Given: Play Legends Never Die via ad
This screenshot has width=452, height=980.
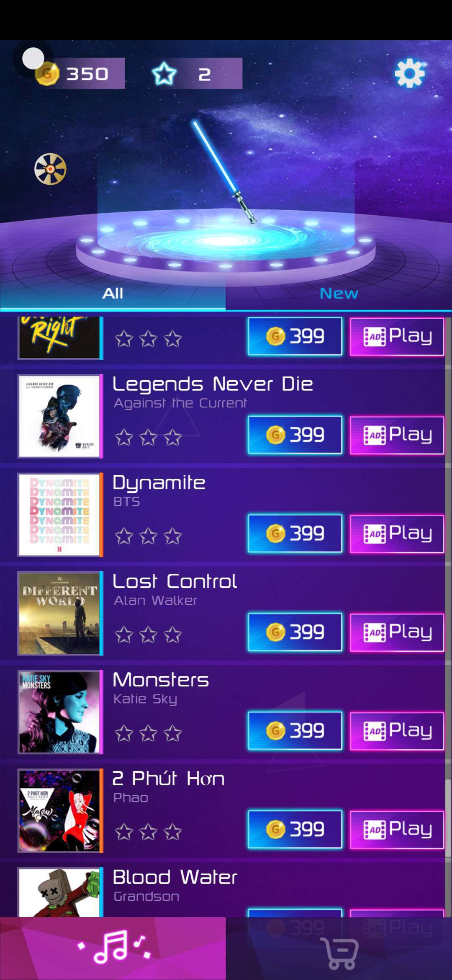Looking at the screenshot, I should 397,435.
